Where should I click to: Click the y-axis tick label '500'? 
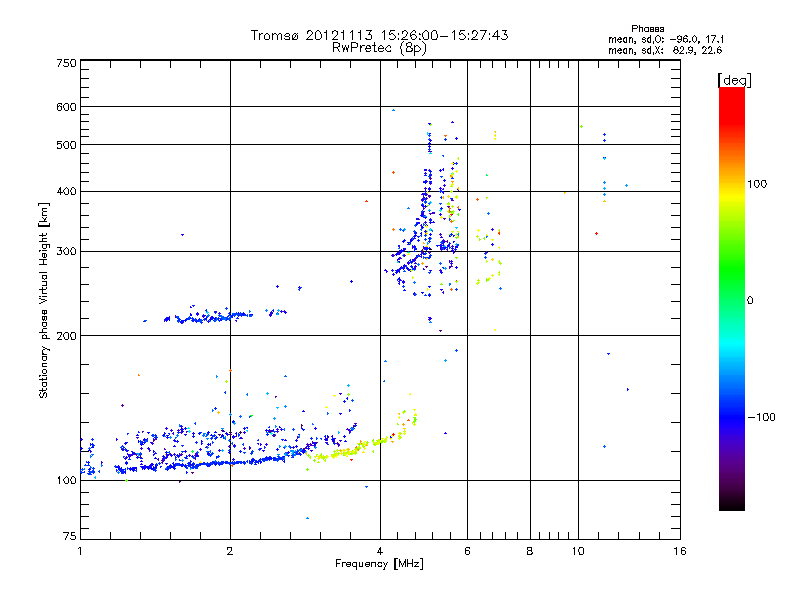point(66,145)
